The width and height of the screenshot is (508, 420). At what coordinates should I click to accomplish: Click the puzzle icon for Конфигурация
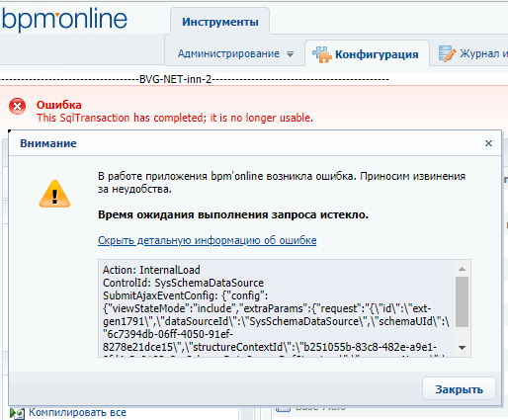(321, 54)
